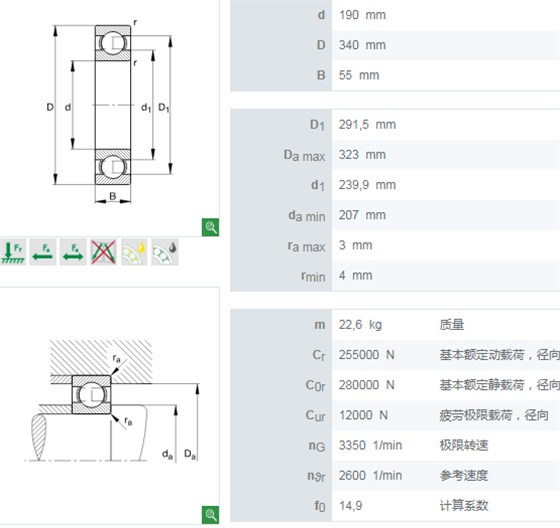This screenshot has width=560, height=528.
Task: Click the Da max parameter label
Action: [304, 155]
